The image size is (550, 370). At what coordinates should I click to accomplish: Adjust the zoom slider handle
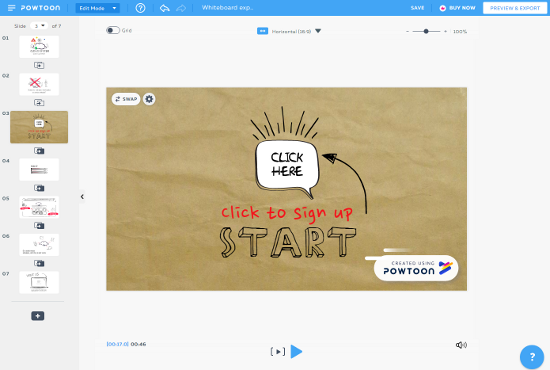coord(426,32)
